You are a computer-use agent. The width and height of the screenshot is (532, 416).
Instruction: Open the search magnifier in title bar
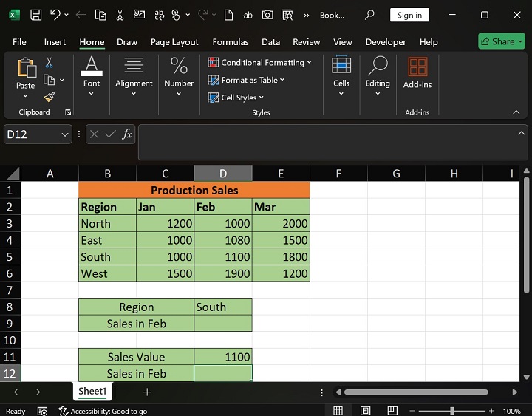[369, 15]
